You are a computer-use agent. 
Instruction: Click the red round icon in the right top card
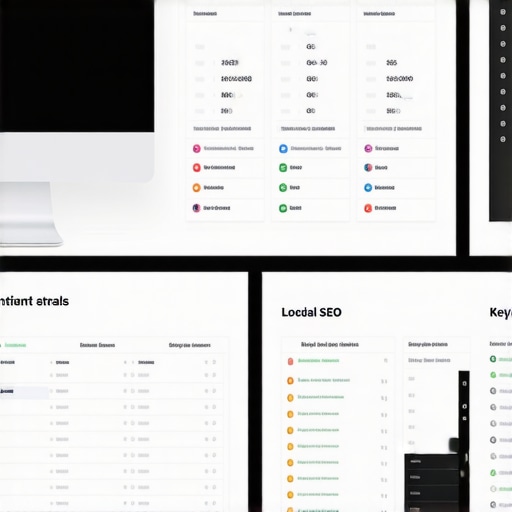[x=368, y=208]
